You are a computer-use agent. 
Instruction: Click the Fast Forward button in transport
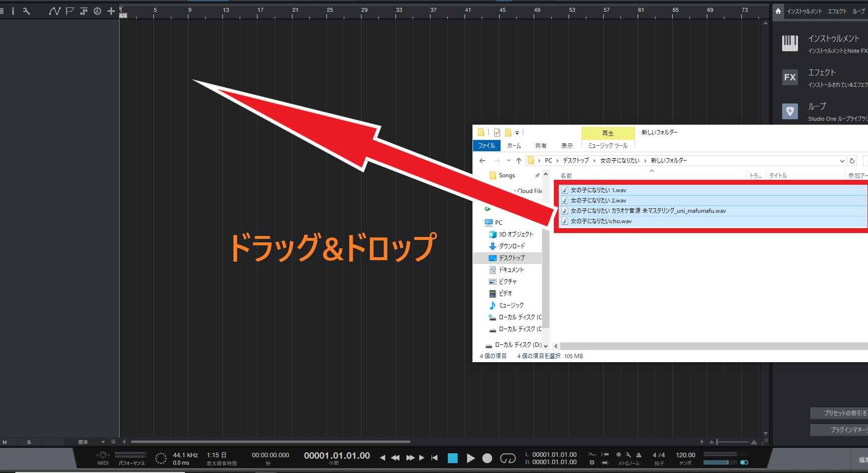410,458
